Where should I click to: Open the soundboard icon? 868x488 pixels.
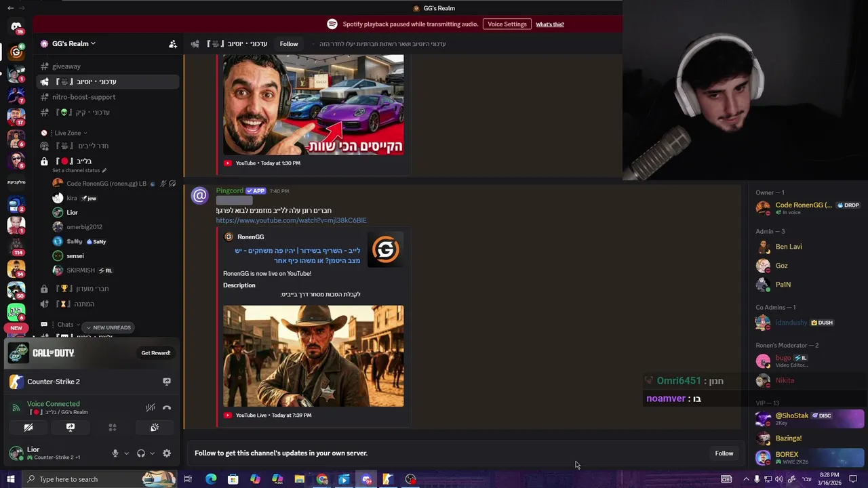tap(155, 428)
